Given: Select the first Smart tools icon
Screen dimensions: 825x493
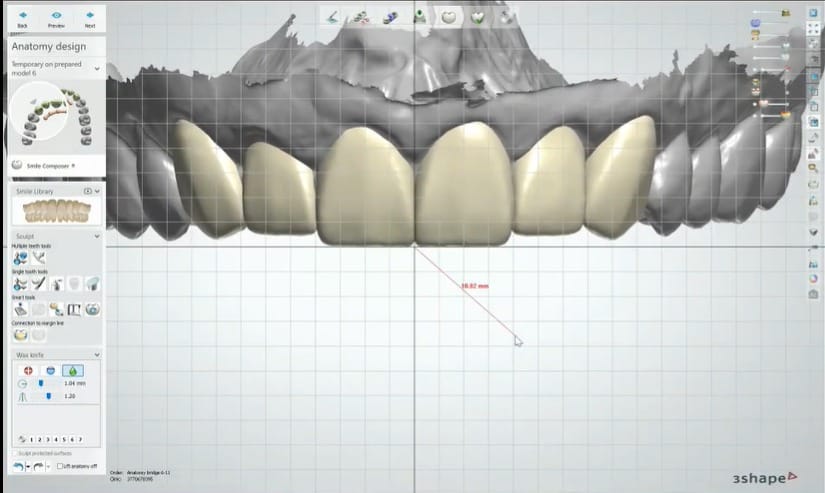Looking at the screenshot, I should point(21,310).
